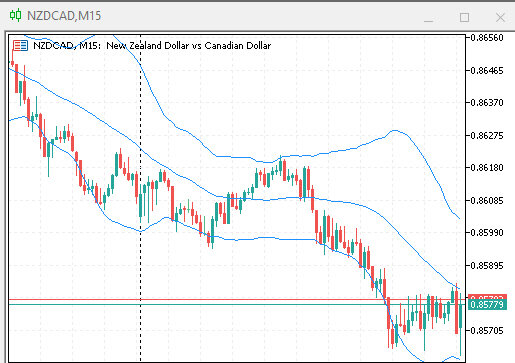515x363 pixels.
Task: Click the 0.86465 price scale label
Action: [x=487, y=71]
